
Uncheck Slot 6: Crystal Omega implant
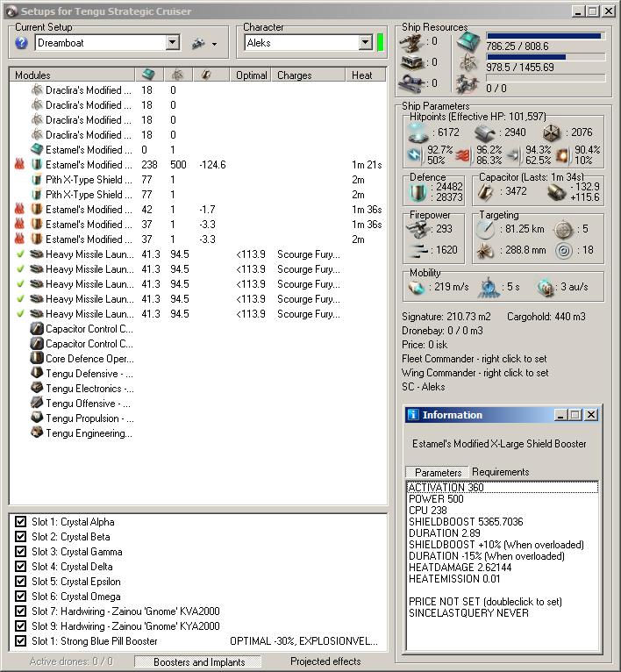20,597
